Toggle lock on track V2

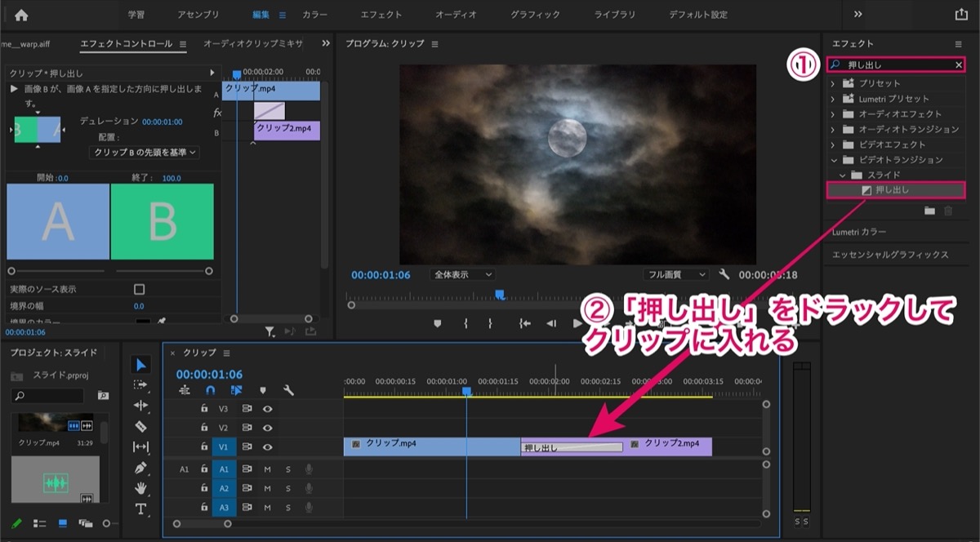204,427
